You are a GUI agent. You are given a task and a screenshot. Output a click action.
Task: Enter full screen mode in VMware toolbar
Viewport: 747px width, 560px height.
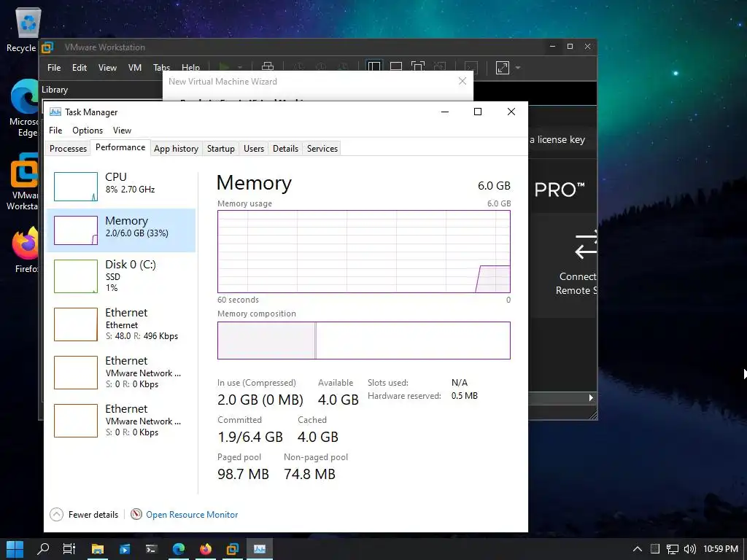(418, 67)
